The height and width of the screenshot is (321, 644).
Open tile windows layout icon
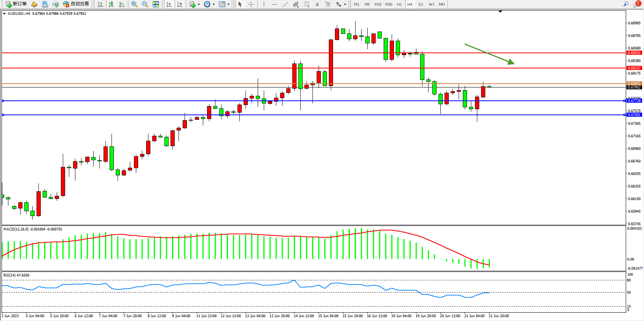point(156,4)
